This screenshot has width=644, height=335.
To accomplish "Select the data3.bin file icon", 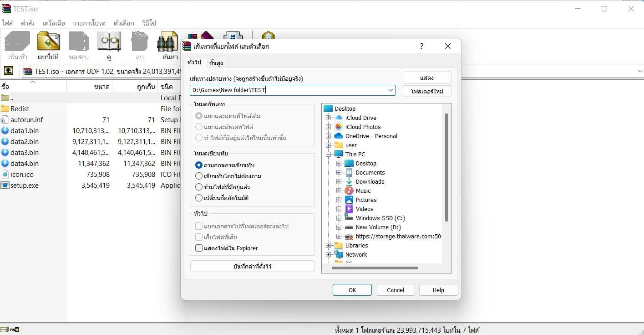I will 5,152.
